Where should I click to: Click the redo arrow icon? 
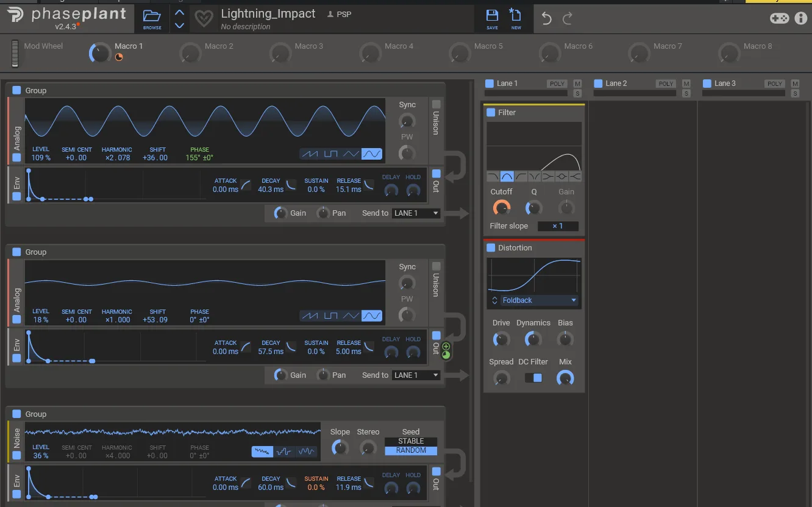tap(568, 19)
